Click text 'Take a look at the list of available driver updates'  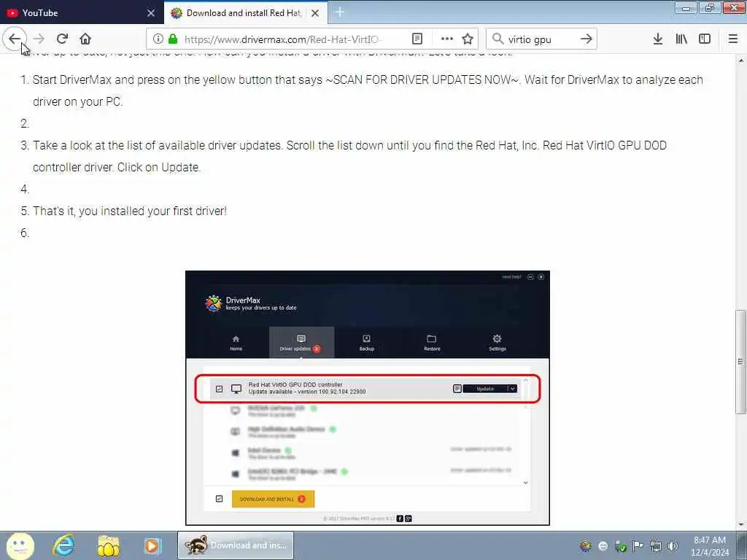[158, 145]
